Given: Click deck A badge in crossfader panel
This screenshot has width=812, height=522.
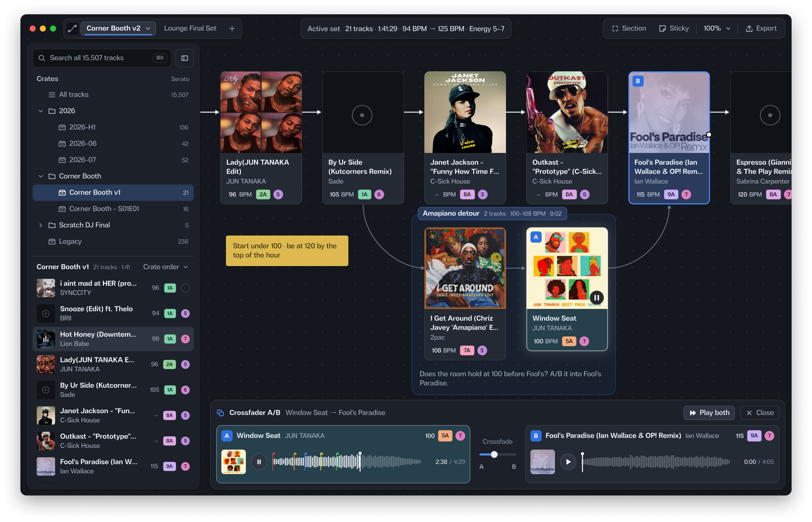Looking at the screenshot, I should (x=226, y=436).
